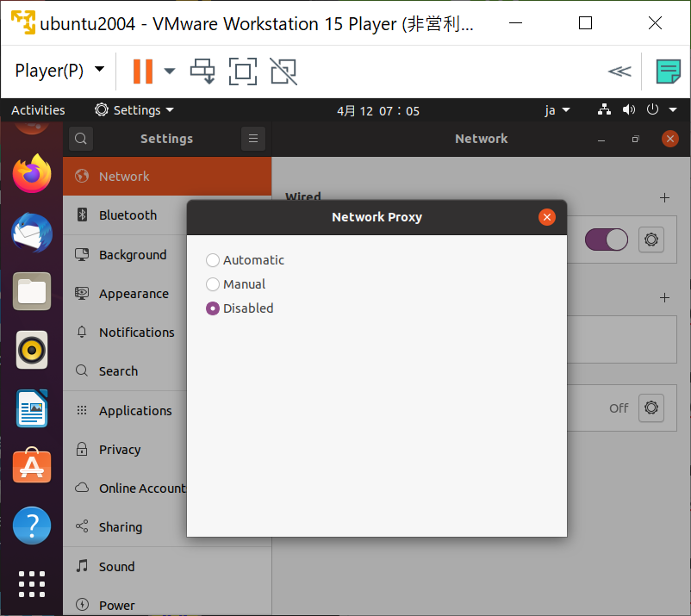Open Rhythmbox from the dock
The height and width of the screenshot is (616, 691).
point(32,351)
